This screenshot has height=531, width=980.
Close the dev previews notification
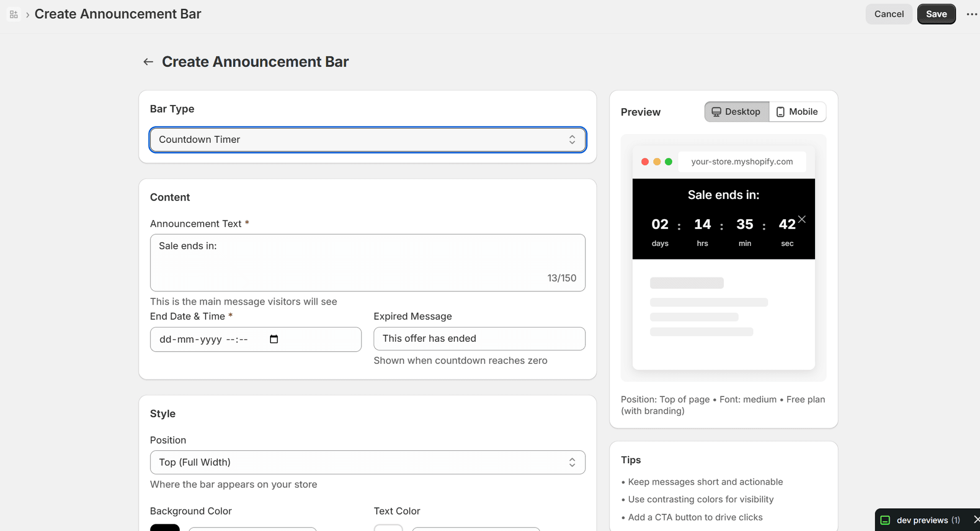coord(976,519)
